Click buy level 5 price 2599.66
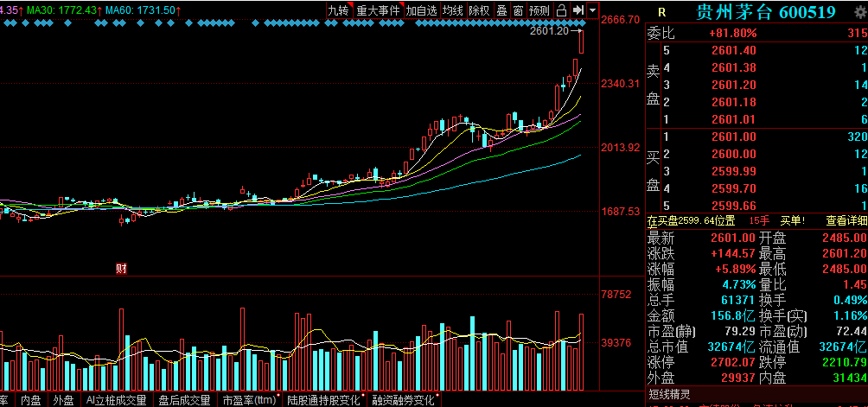This screenshot has width=868, height=407. click(735, 205)
